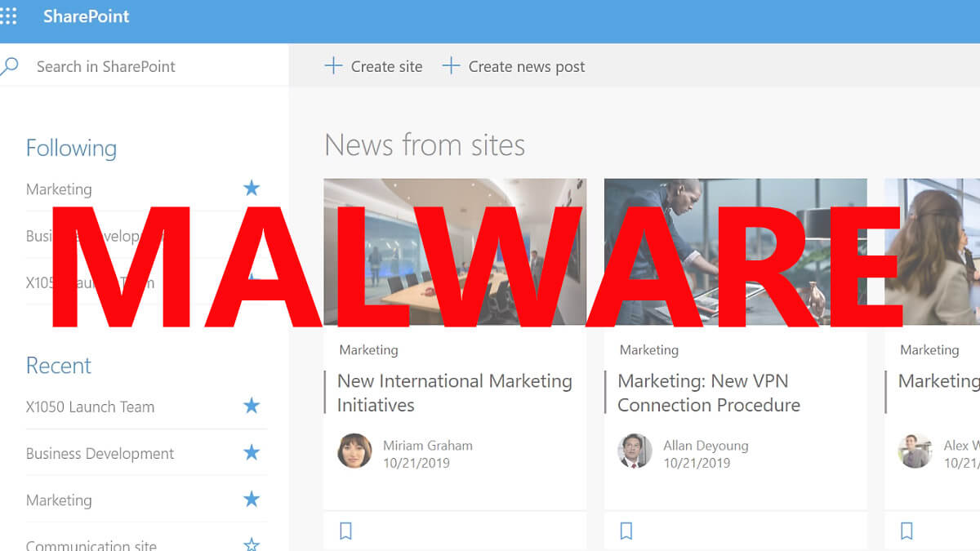
Task: Click the plus icon beside Create site
Action: point(333,66)
